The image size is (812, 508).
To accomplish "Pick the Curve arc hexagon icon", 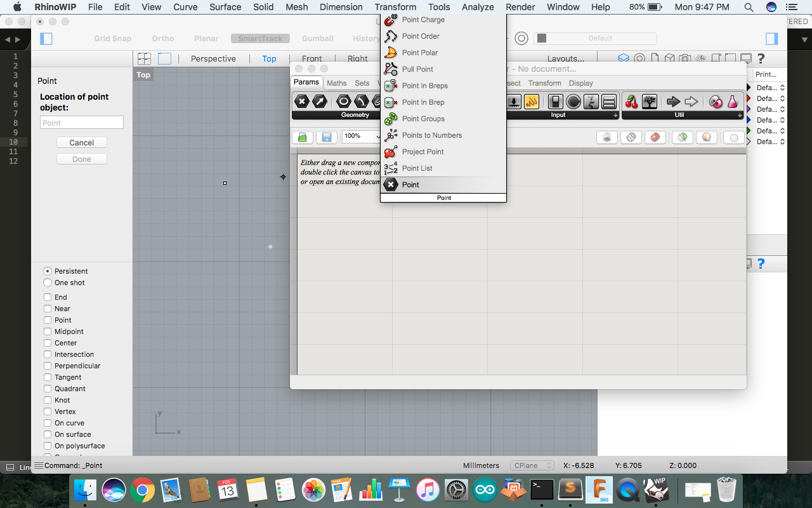I will 361,102.
